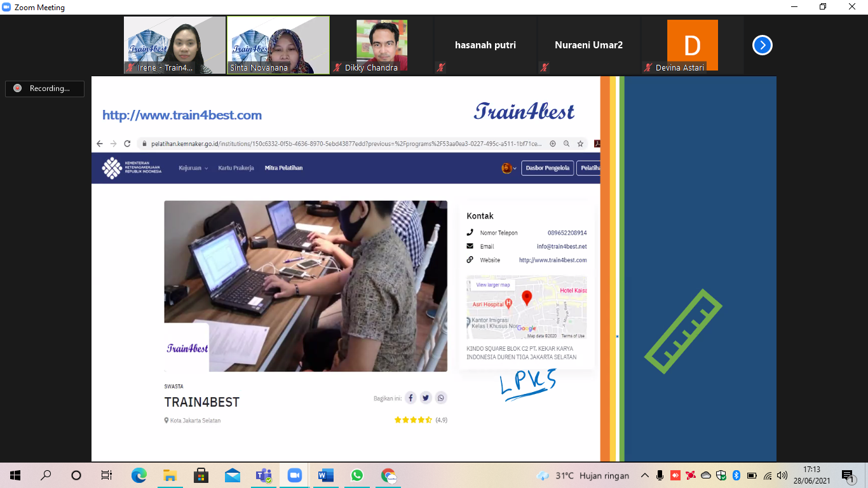The width and height of the screenshot is (868, 488).
Task: Show hidden system tray icons
Action: click(x=644, y=475)
